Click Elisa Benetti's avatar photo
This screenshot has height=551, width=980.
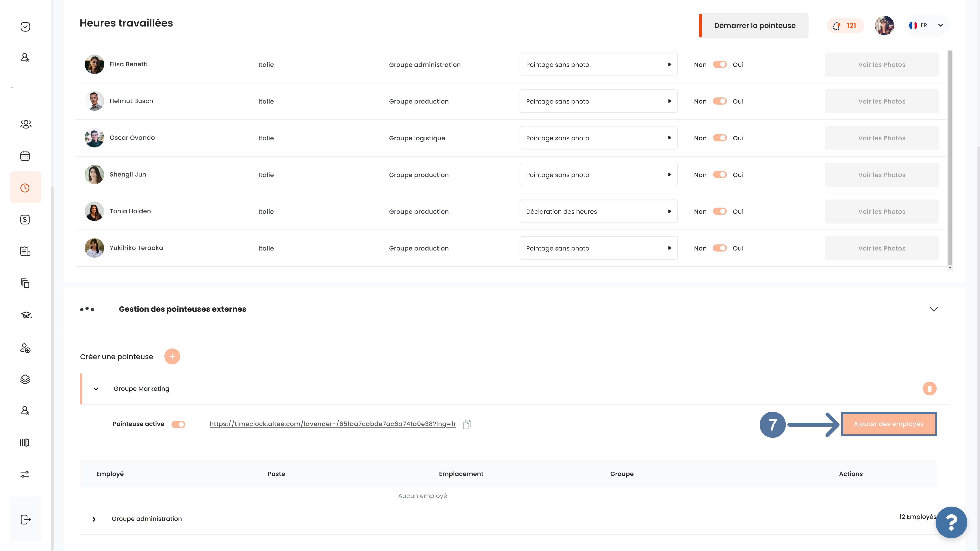tap(94, 64)
